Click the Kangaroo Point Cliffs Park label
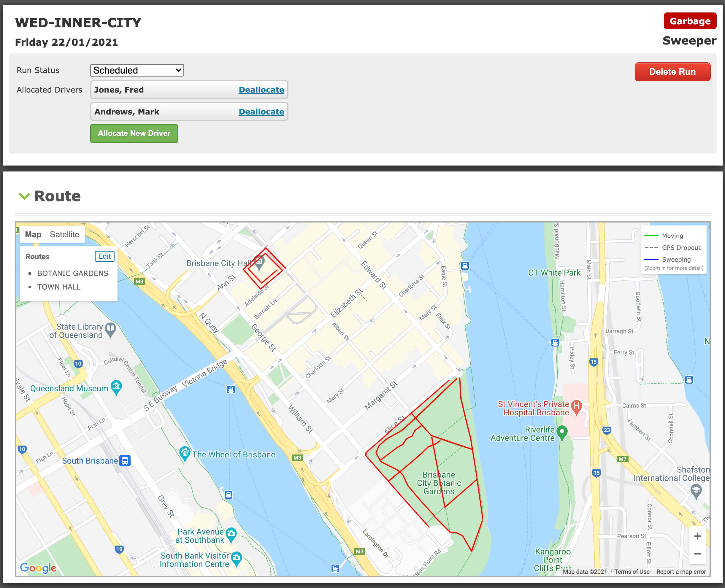725x588 pixels. (553, 560)
